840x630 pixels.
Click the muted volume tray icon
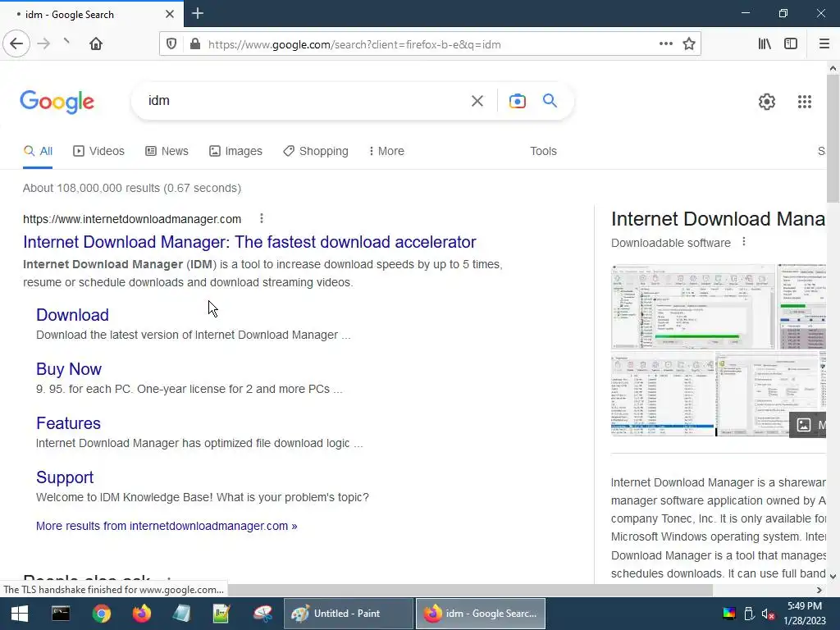768,614
